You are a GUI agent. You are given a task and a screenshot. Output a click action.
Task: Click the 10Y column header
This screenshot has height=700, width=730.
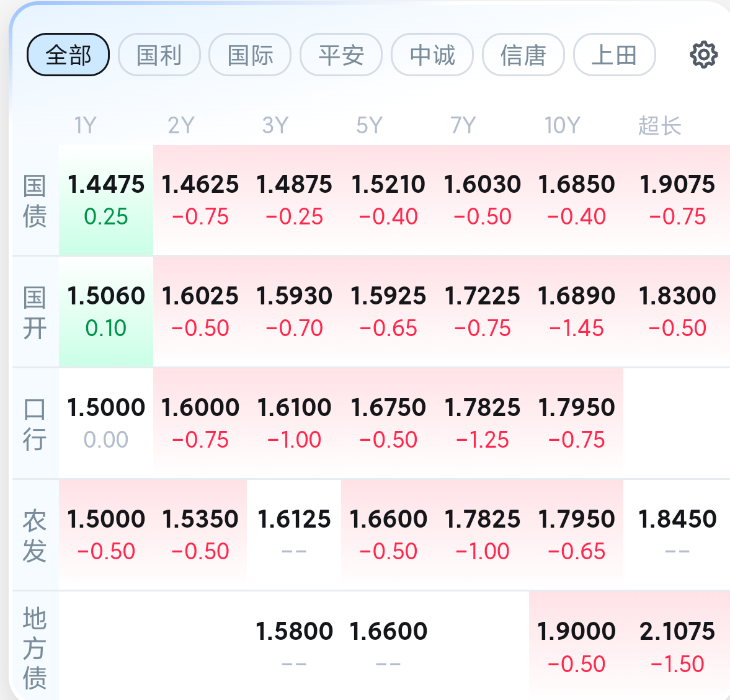(x=563, y=125)
